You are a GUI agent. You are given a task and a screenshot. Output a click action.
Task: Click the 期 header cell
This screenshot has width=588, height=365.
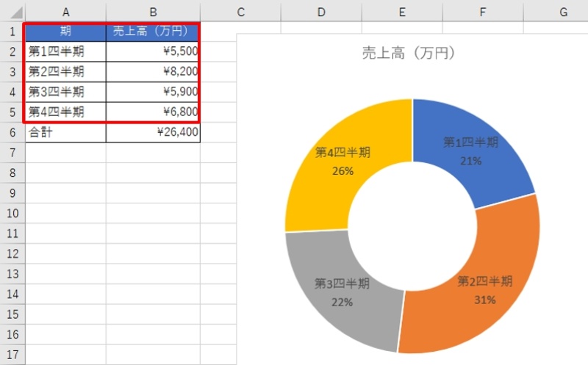66,32
